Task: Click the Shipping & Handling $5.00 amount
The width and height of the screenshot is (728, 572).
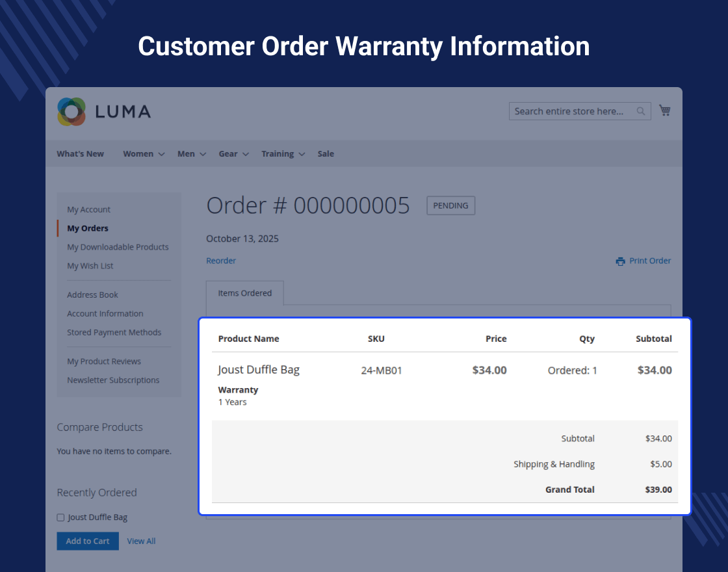Action: (661, 464)
